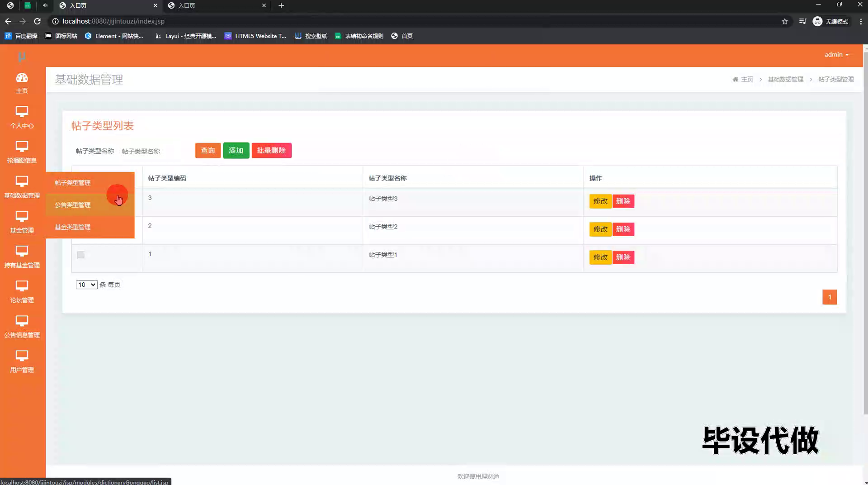Click 修改 for 帖子类型3

click(x=600, y=201)
